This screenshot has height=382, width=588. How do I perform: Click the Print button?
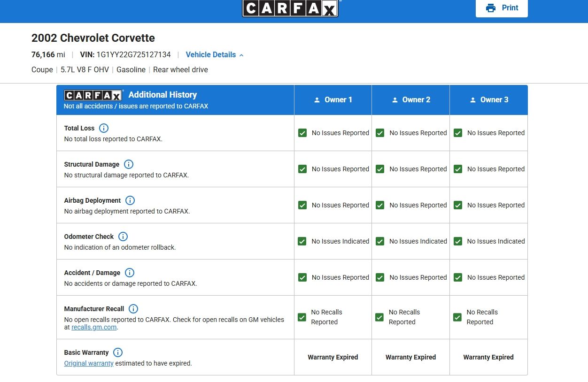click(x=502, y=8)
